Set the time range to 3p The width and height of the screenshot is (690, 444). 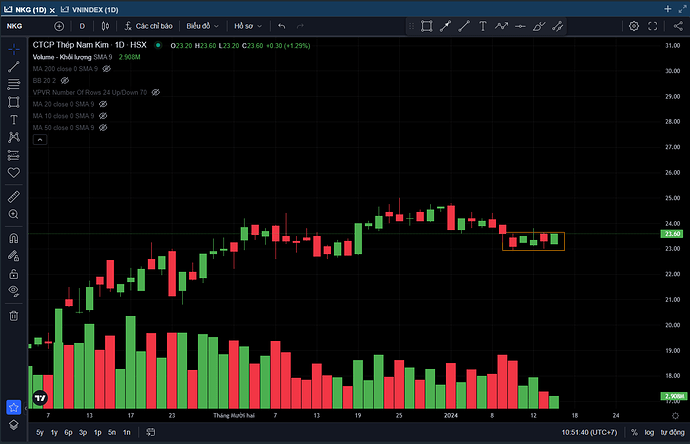(x=83, y=433)
